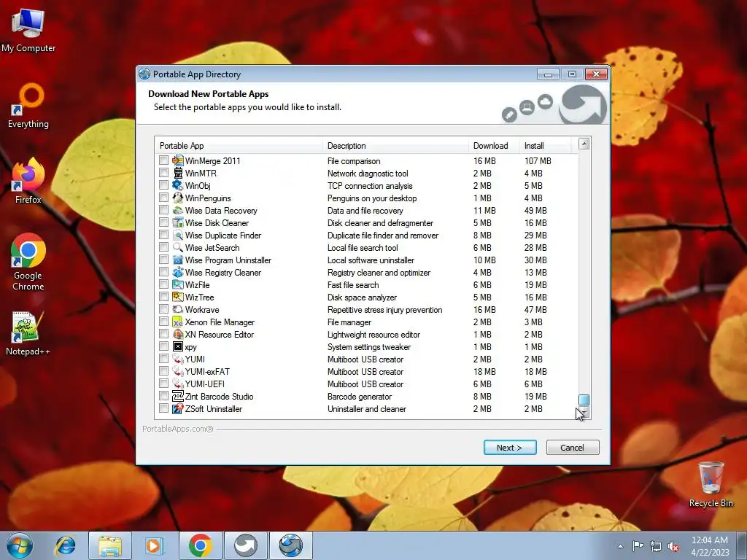747x560 pixels.
Task: Sort by the Download column header
Action: (494, 146)
